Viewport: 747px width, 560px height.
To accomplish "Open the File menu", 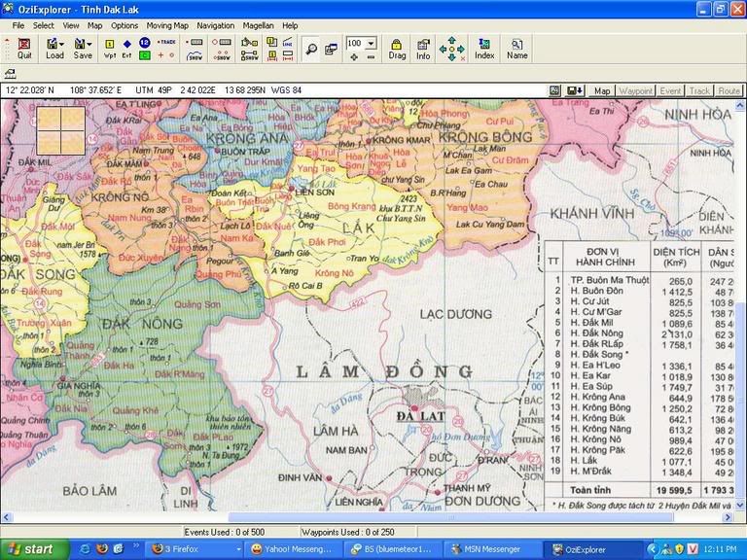I will click(x=18, y=25).
